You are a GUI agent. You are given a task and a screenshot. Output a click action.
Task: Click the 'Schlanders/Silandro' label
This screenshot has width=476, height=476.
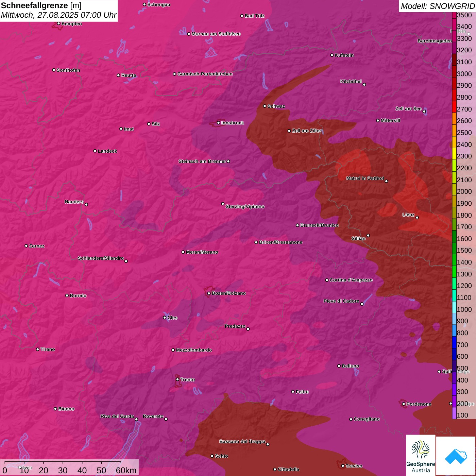click(101, 258)
